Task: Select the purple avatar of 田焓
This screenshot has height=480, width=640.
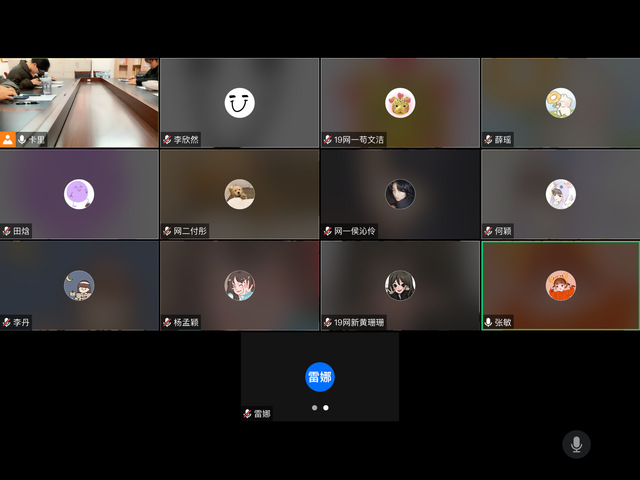Action: [79, 194]
